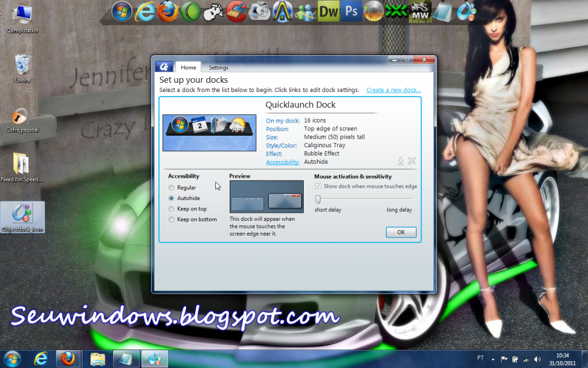Screen dimensions: 588x368
Task: Toggle Show dock when mouse touches edge
Action: point(319,186)
